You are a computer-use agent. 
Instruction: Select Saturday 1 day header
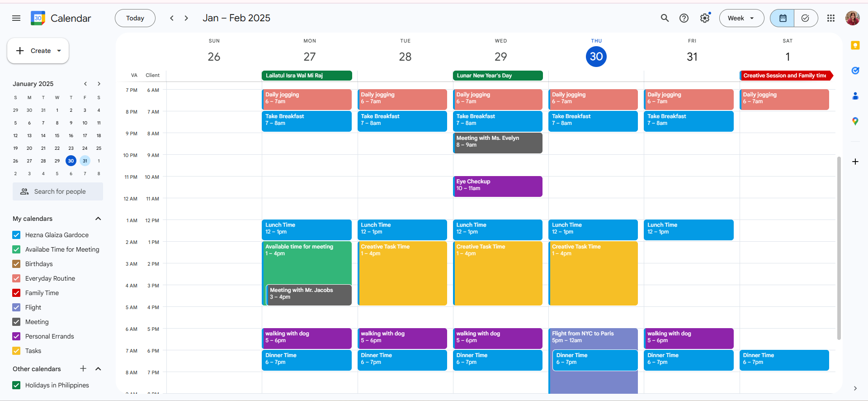[x=788, y=57]
